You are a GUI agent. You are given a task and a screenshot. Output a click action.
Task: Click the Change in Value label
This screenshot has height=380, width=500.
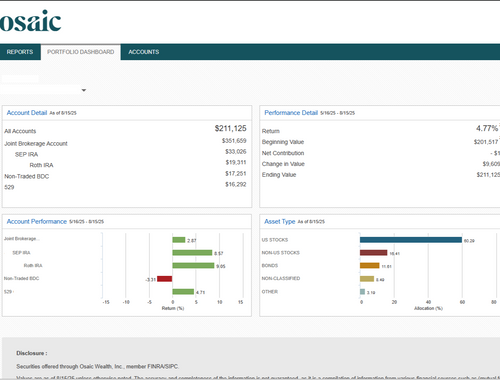(x=283, y=164)
